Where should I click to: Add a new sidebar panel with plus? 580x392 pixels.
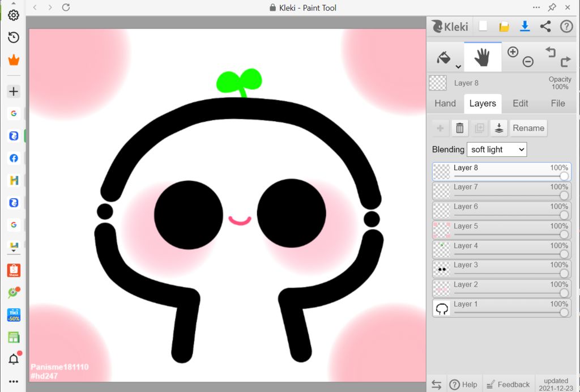14,91
